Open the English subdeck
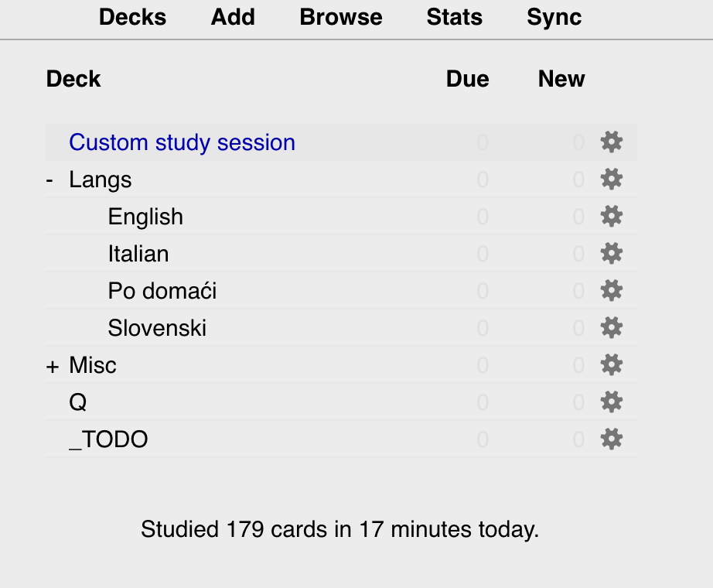Viewport: 713px width, 588px height. click(145, 216)
